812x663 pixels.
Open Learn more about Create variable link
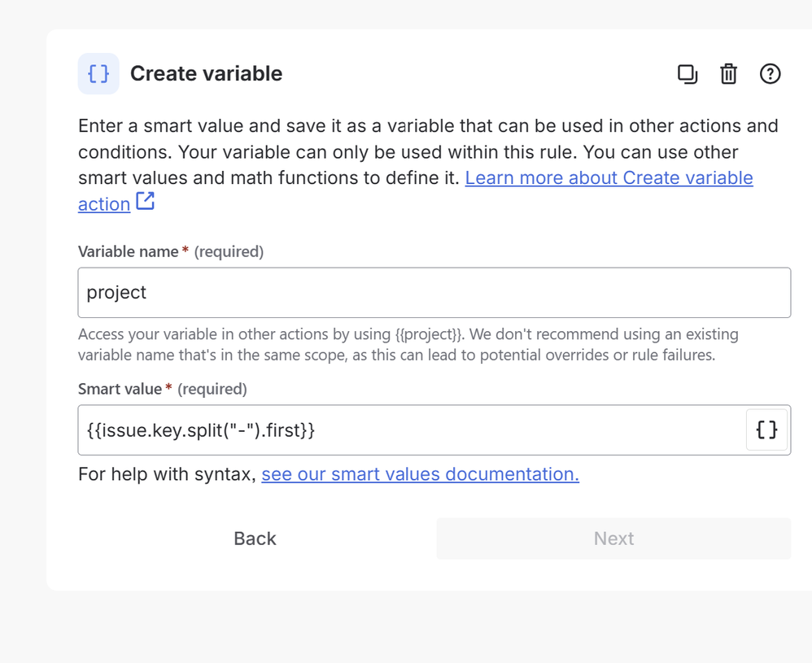[x=415, y=190]
